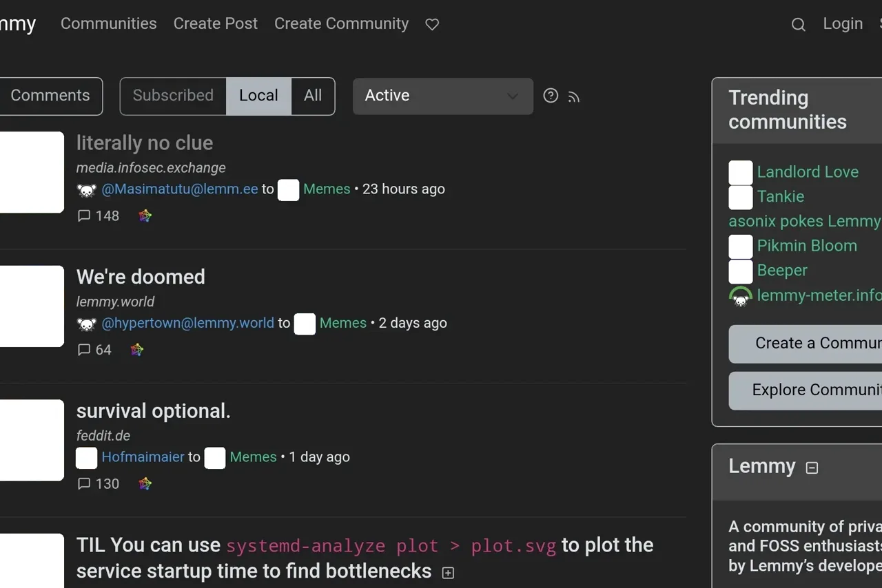Open Memes community on the 'We're doomed' post
882x588 pixels.
coord(343,323)
